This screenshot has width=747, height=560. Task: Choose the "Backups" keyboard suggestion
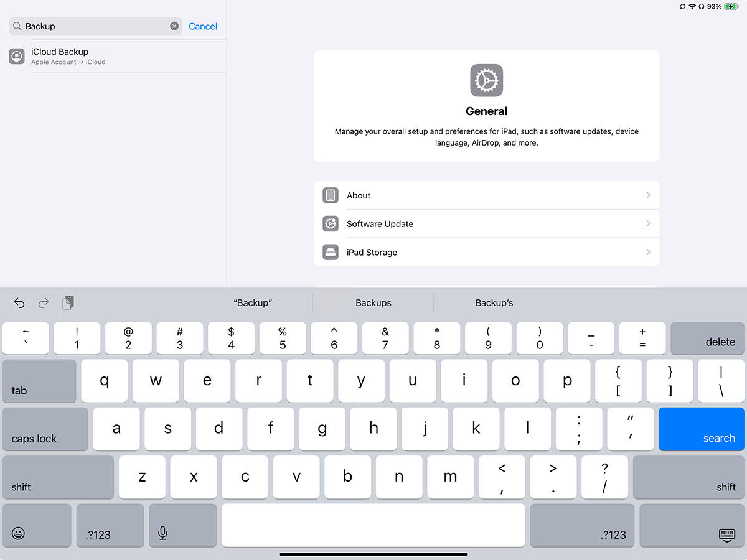[x=373, y=303]
